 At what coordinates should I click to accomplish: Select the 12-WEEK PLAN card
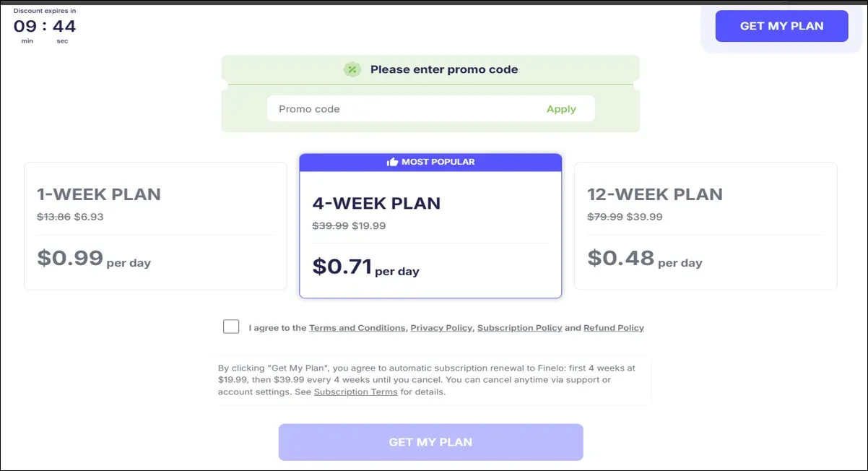pos(706,226)
